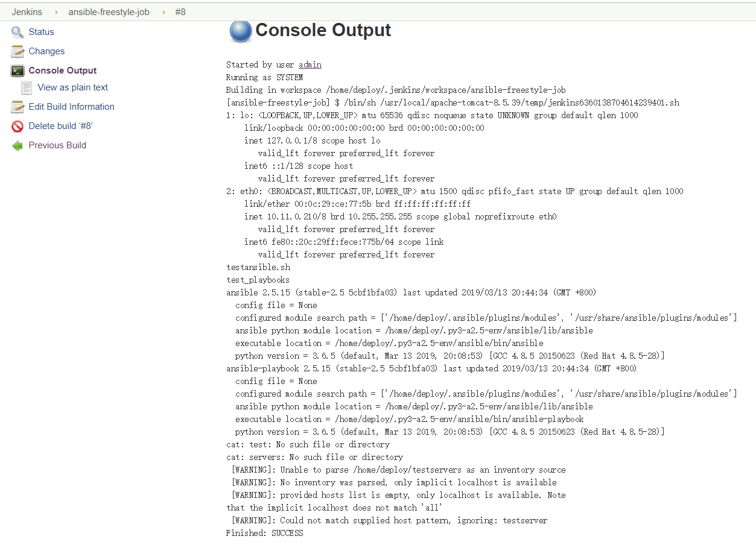Viewport: 756px width, 545px height.
Task: Select the #8 build breadcrumb
Action: 180,12
